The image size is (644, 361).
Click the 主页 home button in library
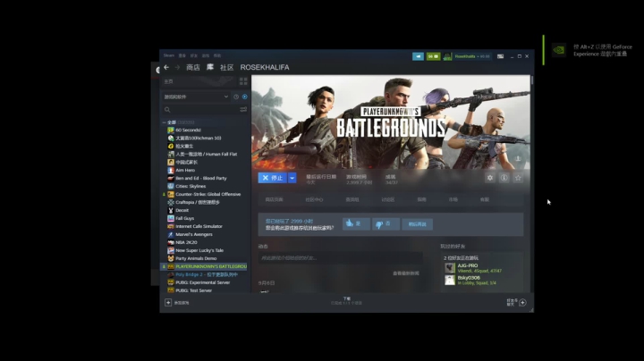point(168,81)
